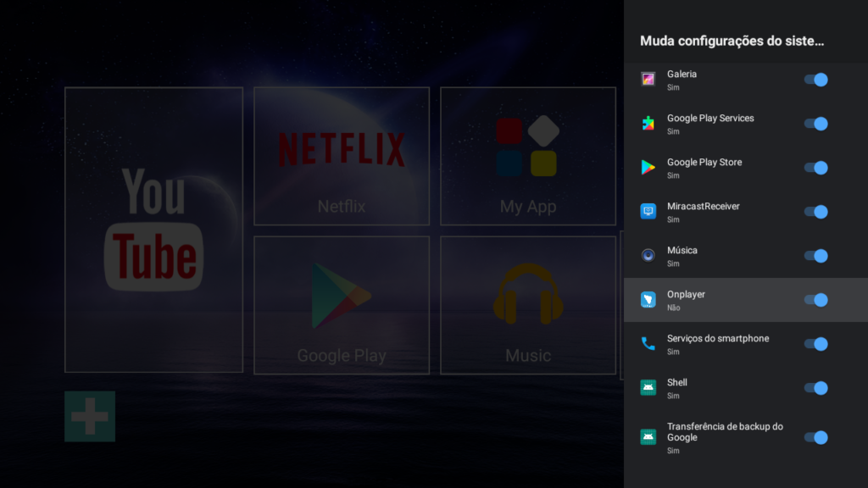Turn off the MiracastReceiver switch
Screen dimensions: 868x488
[x=816, y=211]
